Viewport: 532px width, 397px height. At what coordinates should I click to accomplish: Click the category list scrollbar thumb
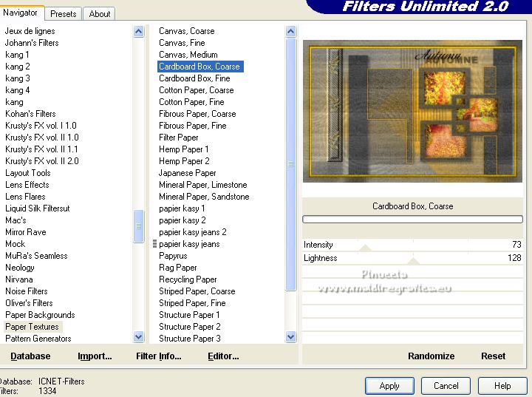(138, 226)
